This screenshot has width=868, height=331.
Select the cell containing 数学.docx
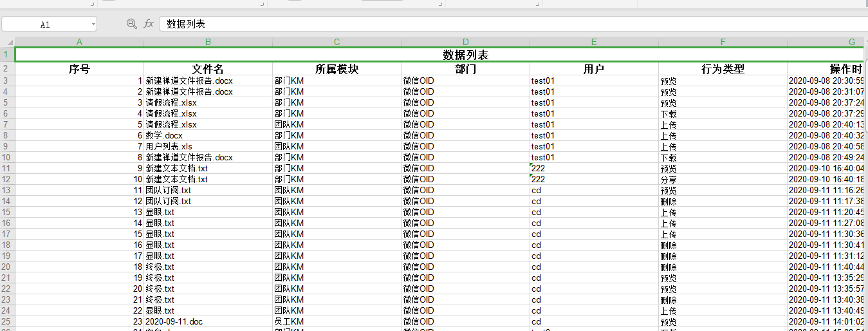coord(208,135)
